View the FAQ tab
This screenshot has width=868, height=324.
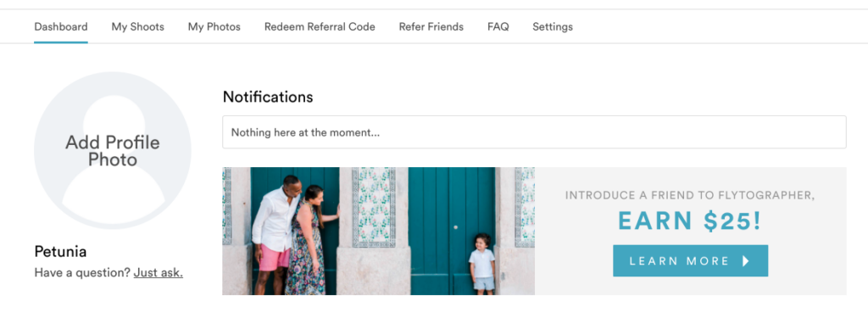tap(498, 26)
